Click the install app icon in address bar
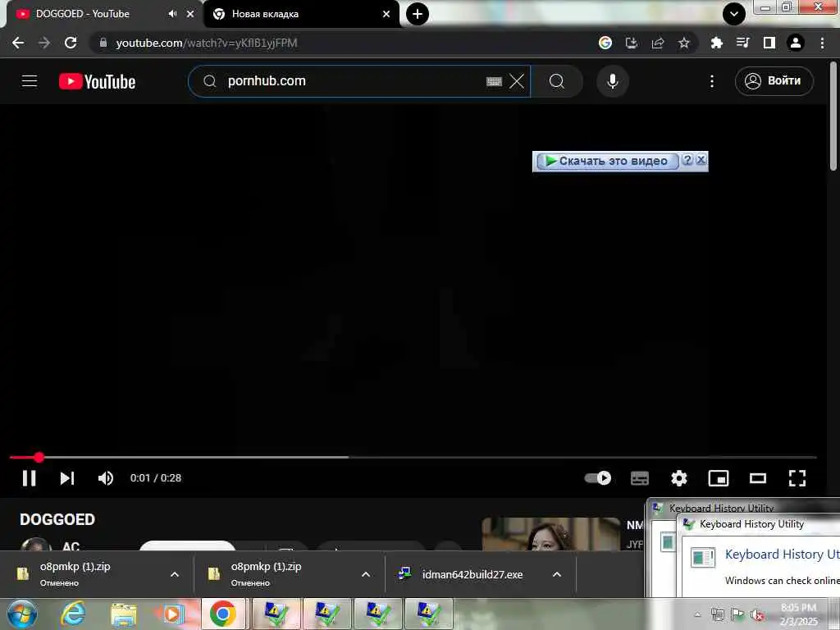The height and width of the screenshot is (630, 840). 632,43
